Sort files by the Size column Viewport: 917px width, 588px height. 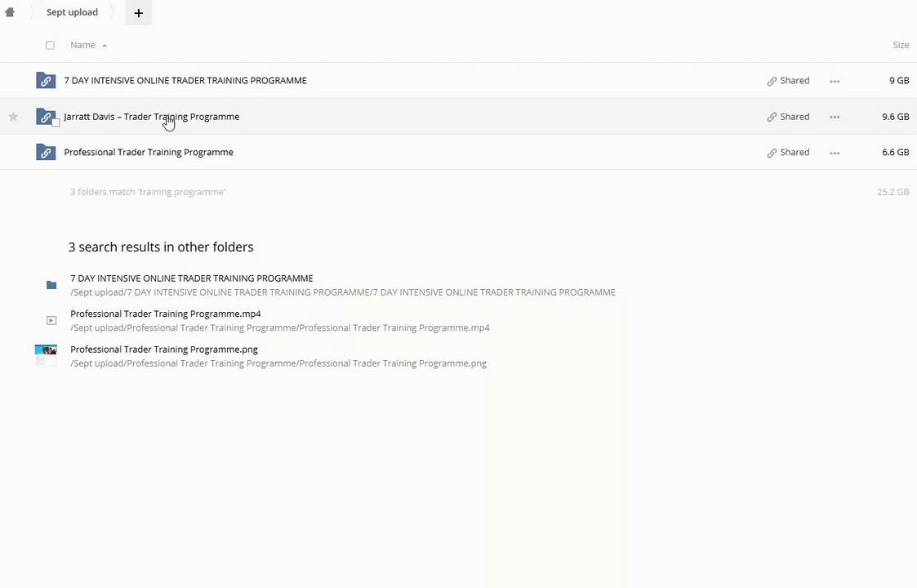pyautogui.click(x=900, y=45)
